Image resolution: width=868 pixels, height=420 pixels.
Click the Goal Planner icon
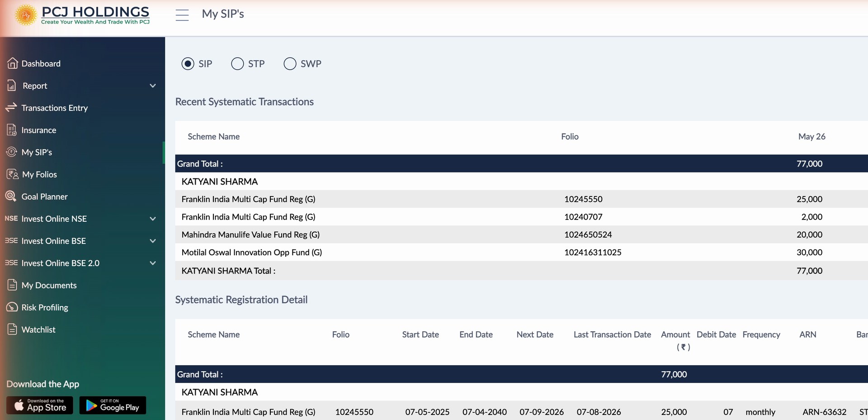click(11, 196)
